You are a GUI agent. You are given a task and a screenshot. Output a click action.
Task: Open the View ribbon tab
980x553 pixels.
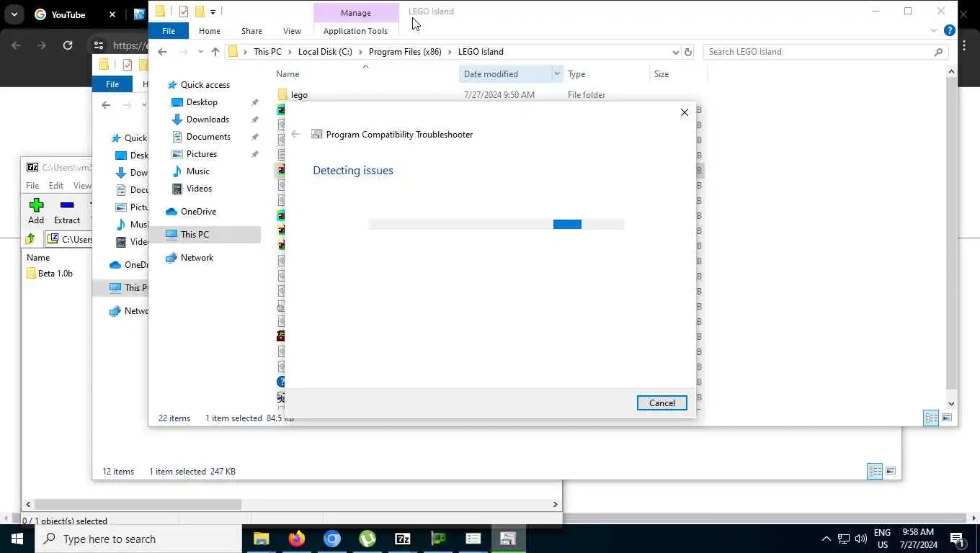[x=292, y=31]
